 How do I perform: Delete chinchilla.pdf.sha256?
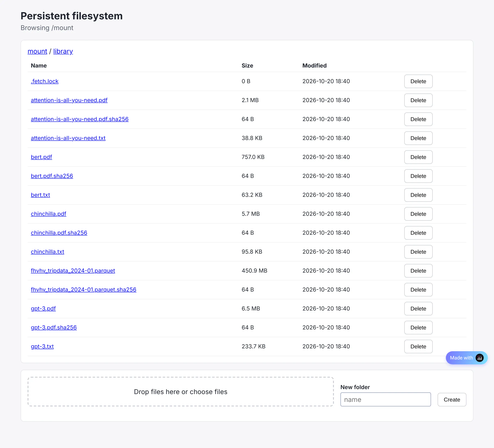point(418,233)
